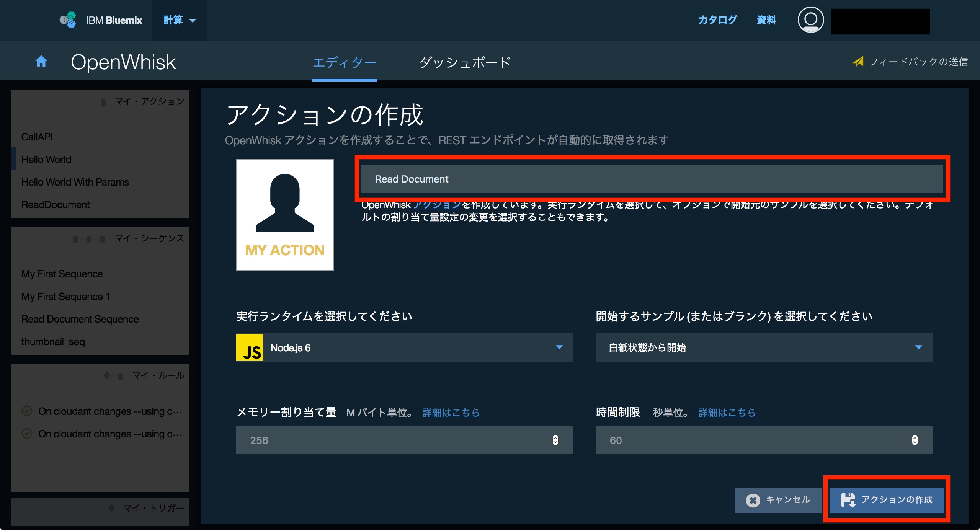Click the memory allocation stepper arrows
Image resolution: width=980 pixels, height=530 pixels.
[x=555, y=440]
